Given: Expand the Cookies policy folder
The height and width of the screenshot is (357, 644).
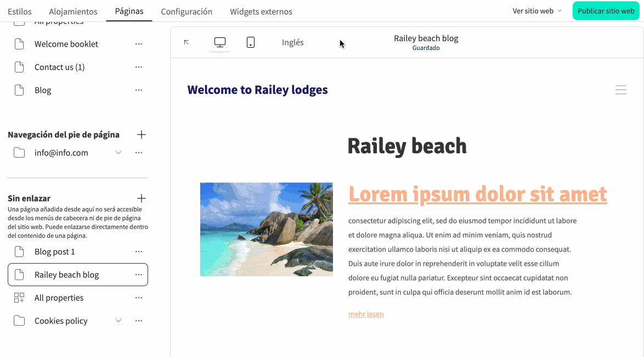Looking at the screenshot, I should (118, 321).
